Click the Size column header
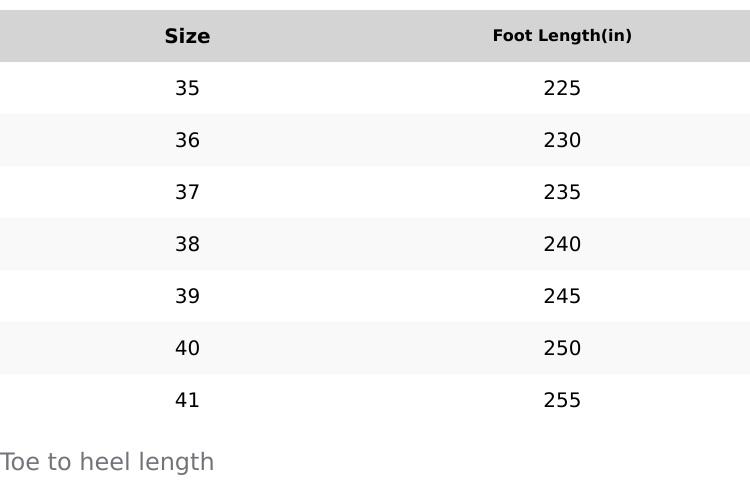 point(187,36)
